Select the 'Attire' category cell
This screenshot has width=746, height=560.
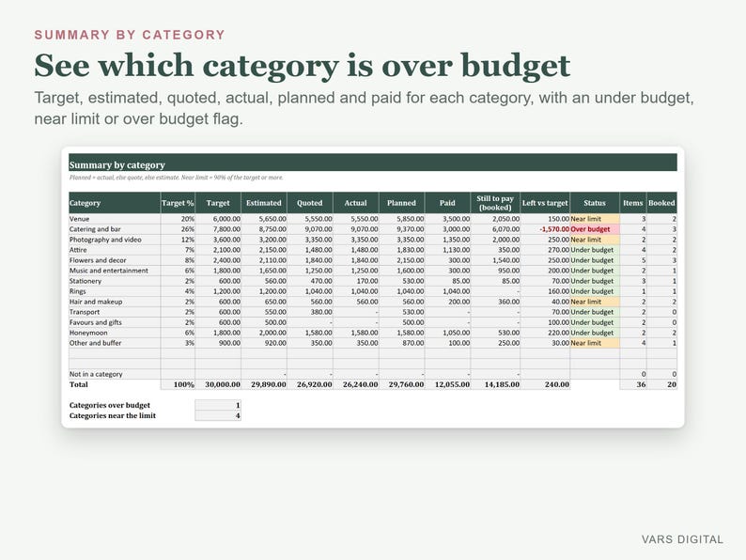pyautogui.click(x=115, y=250)
